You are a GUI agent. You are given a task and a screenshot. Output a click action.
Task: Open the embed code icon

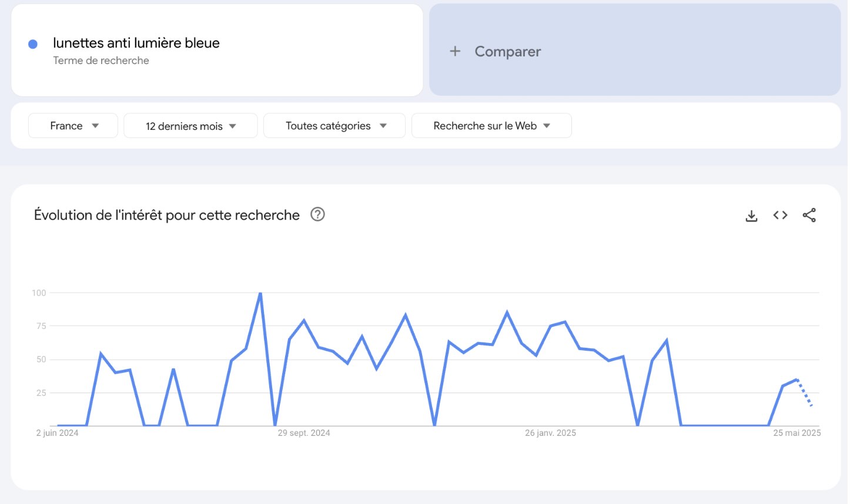click(780, 216)
